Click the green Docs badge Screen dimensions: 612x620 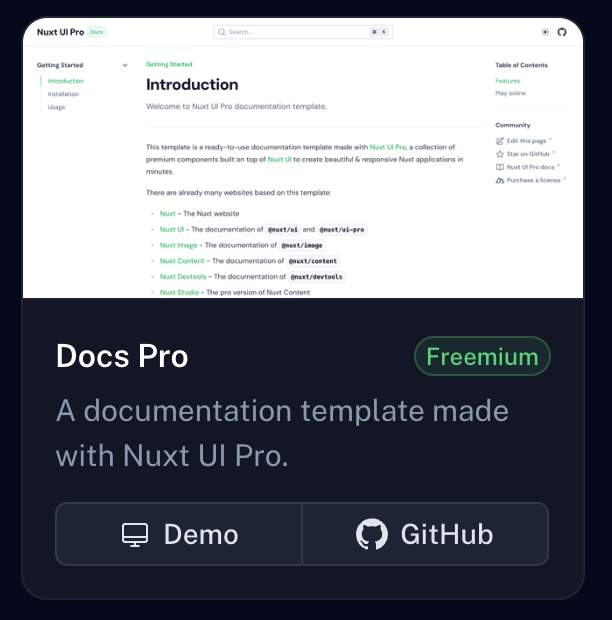96,32
